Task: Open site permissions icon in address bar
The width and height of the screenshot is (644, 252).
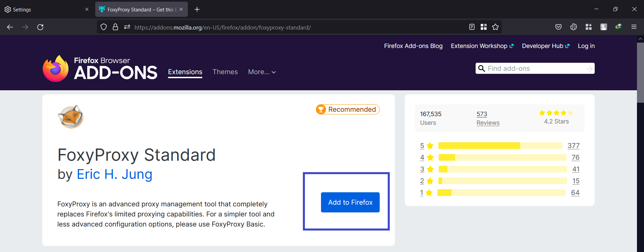Action: point(127,27)
